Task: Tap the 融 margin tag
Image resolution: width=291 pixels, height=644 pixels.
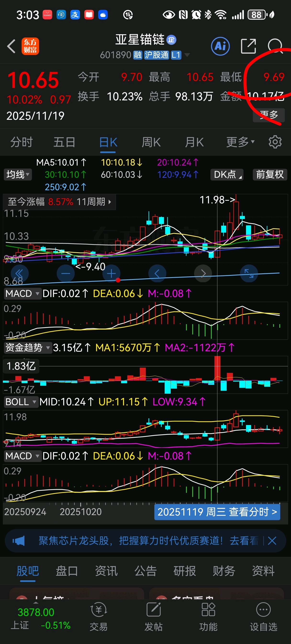Action: (x=138, y=55)
